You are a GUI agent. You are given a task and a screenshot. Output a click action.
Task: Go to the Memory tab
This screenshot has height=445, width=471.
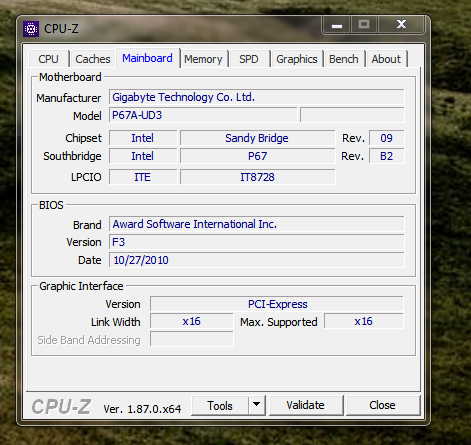pos(203,59)
